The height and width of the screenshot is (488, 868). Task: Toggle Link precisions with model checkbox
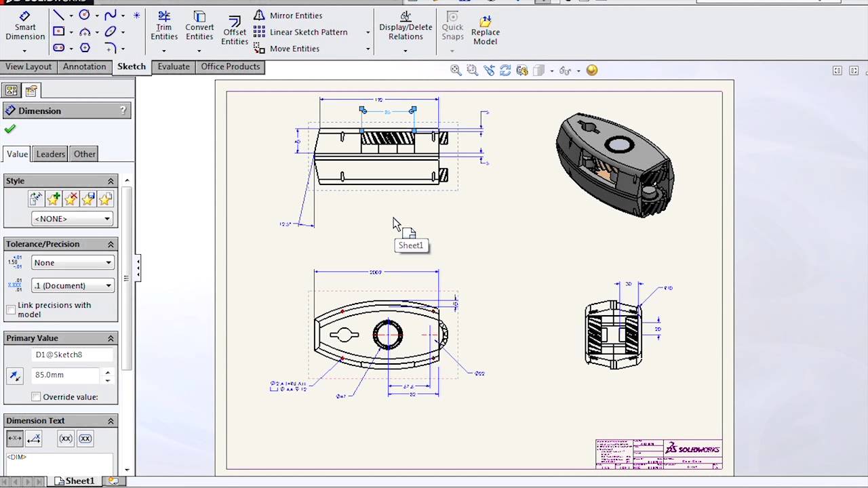point(11,310)
